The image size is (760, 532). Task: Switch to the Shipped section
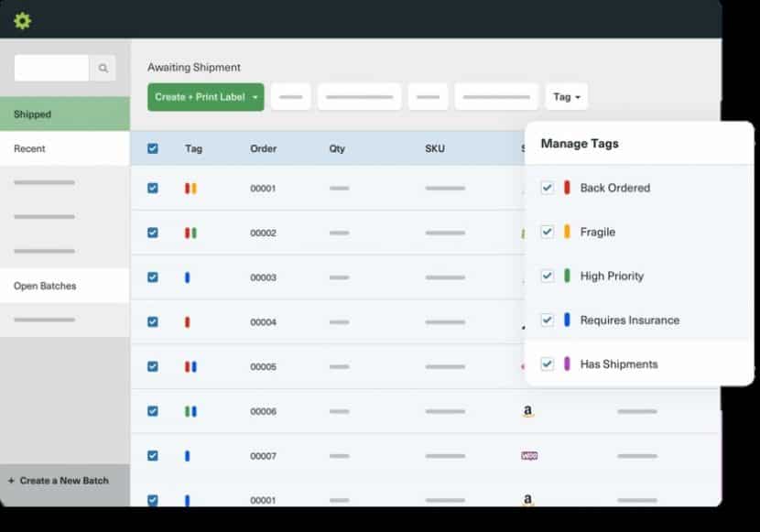click(x=33, y=114)
